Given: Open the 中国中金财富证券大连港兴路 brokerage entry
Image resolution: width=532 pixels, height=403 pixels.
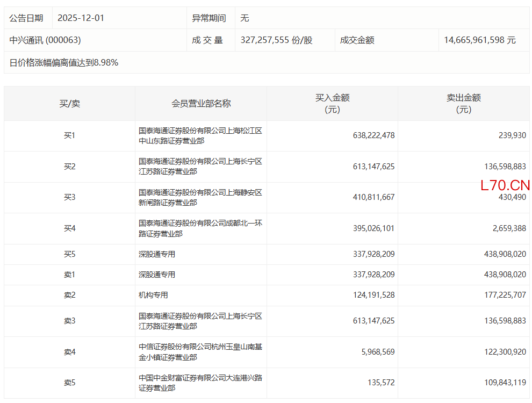Looking at the screenshot, I should [200, 383].
